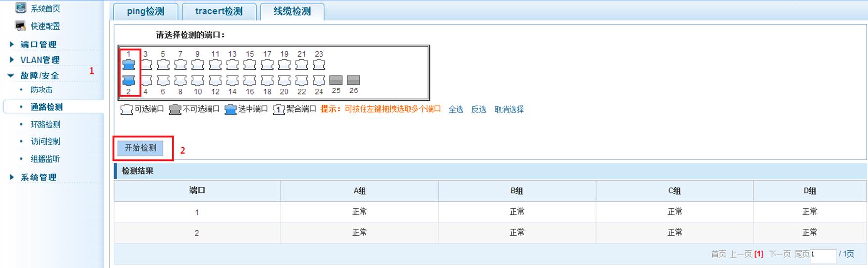The width and height of the screenshot is (868, 268).
Task: Expand 系统管理 menu
Action: 39,177
